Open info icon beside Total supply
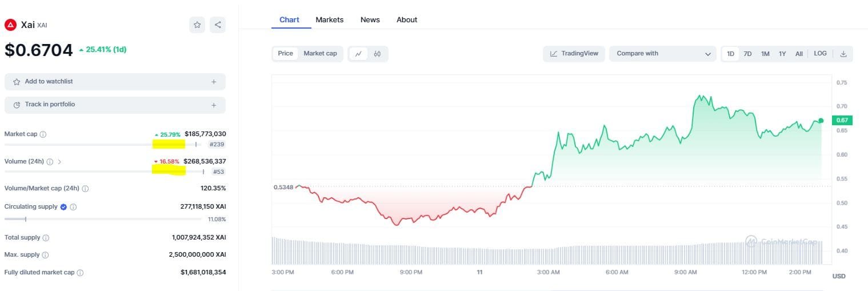This screenshot has height=291, width=868. point(46,238)
